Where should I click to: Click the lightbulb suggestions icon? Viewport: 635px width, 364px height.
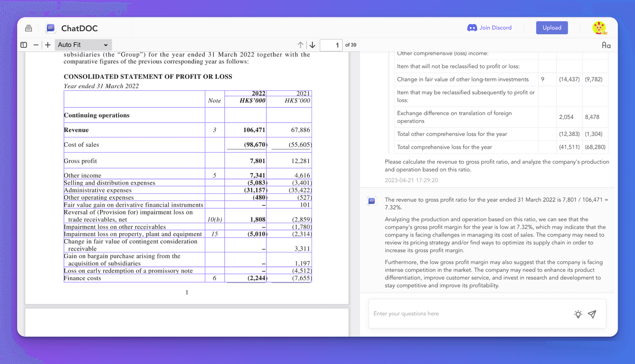(578, 314)
